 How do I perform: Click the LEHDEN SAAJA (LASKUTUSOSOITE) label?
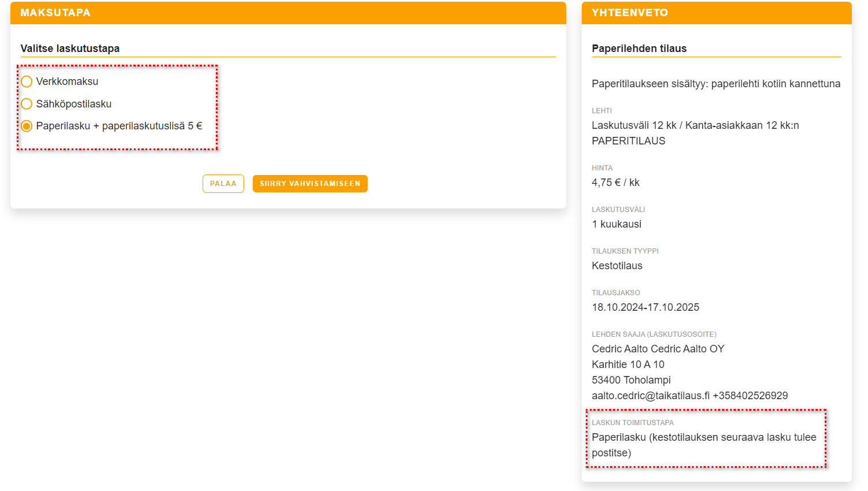coord(654,334)
